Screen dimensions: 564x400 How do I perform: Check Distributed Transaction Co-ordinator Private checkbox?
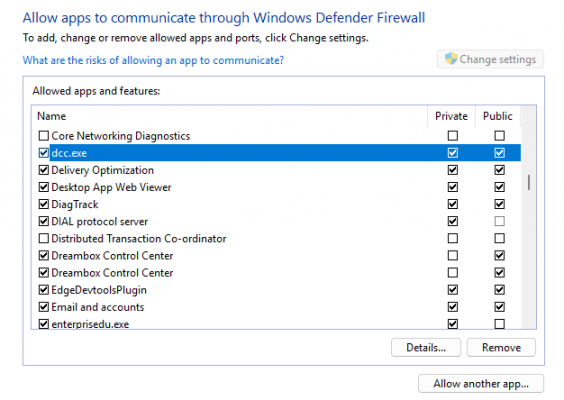[x=452, y=238]
